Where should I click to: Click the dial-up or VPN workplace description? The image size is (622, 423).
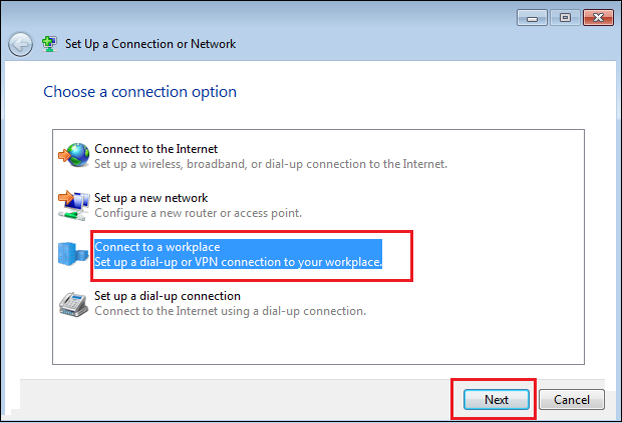238,262
